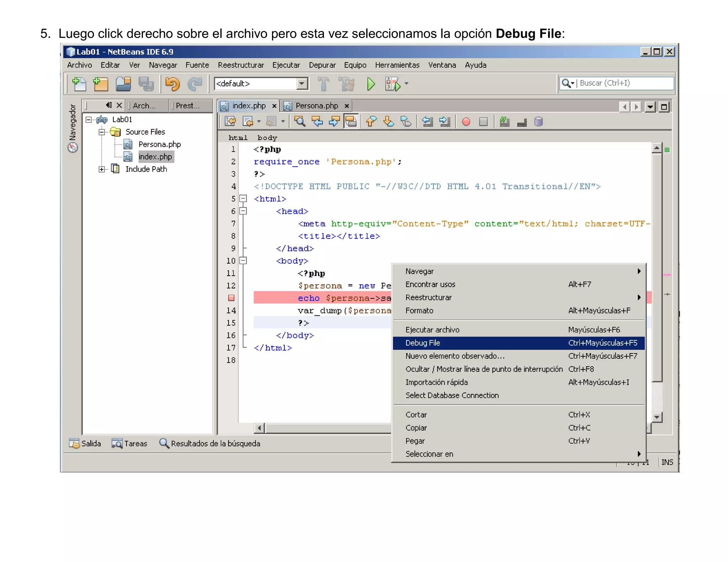Choose Debug File from context menu
Image resolution: width=728 pixels, height=562 pixels.
coord(519,343)
